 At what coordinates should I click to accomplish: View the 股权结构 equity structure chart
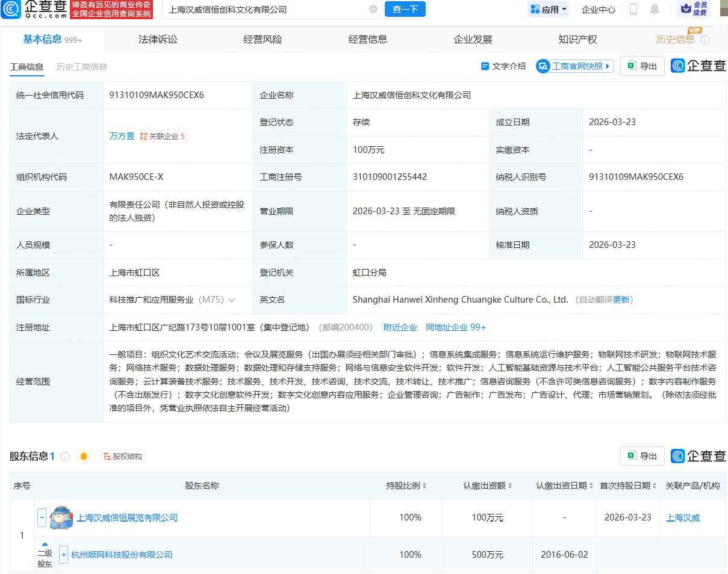coord(123,457)
